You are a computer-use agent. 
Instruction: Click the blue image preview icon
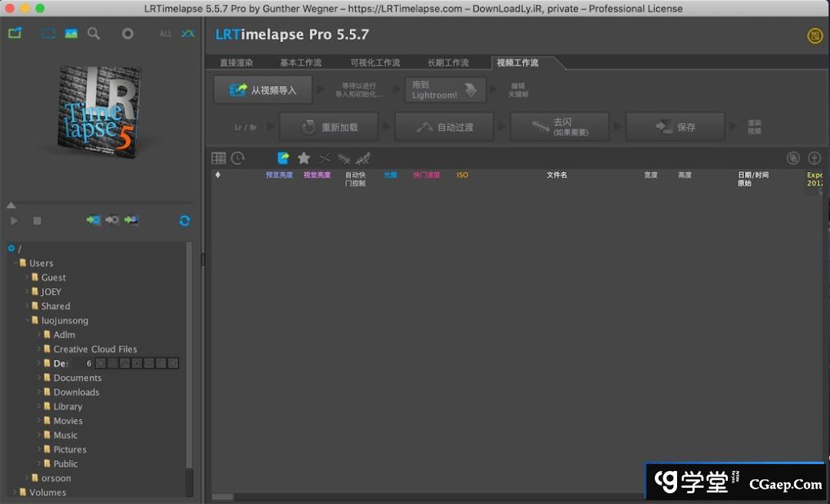pyautogui.click(x=71, y=34)
